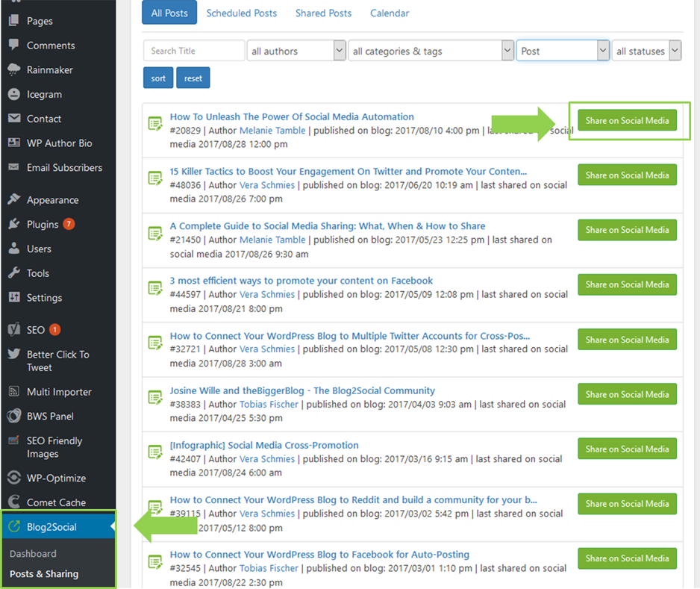Open 'How To Unleash The Power' post link
Screen dimensions: 700x589
point(292,116)
